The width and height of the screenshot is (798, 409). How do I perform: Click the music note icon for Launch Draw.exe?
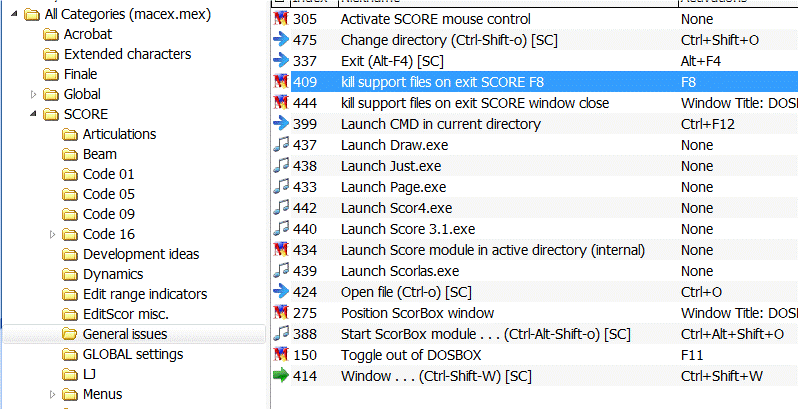click(x=281, y=145)
